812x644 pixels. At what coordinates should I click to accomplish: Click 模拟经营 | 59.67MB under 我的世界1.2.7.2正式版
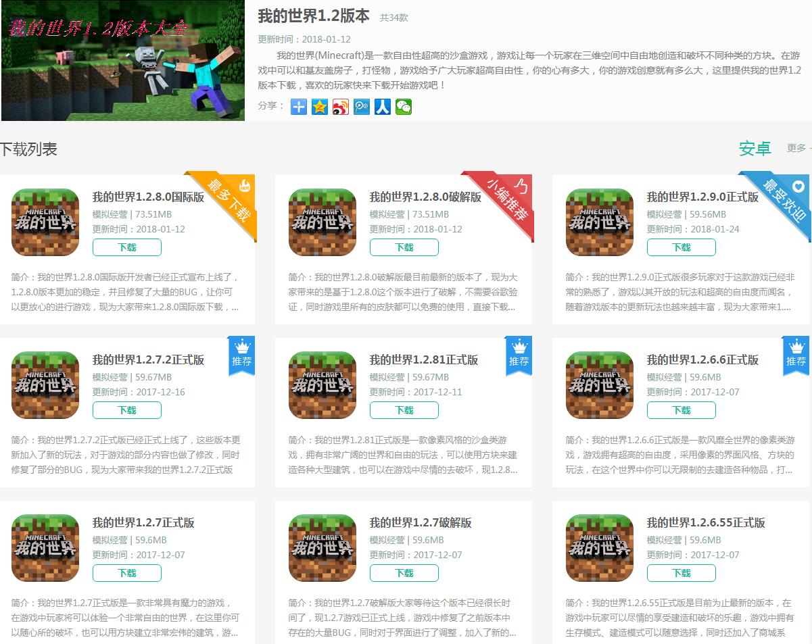(x=132, y=377)
